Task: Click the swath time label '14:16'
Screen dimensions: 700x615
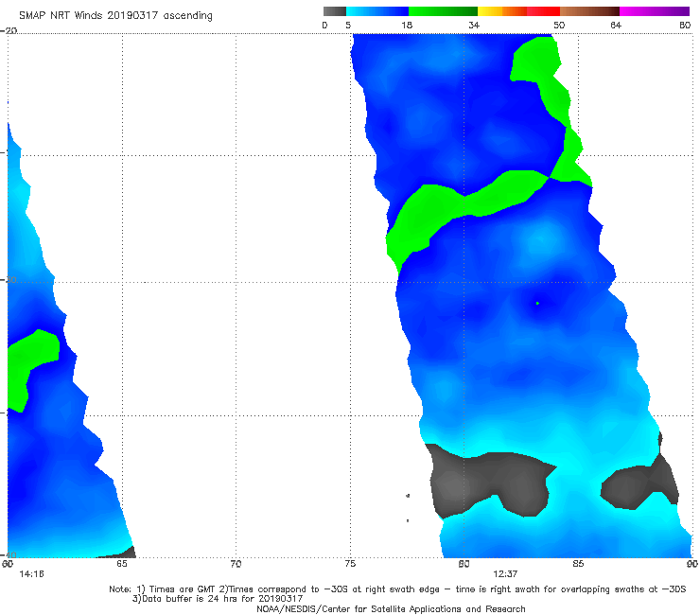Action: [x=32, y=574]
